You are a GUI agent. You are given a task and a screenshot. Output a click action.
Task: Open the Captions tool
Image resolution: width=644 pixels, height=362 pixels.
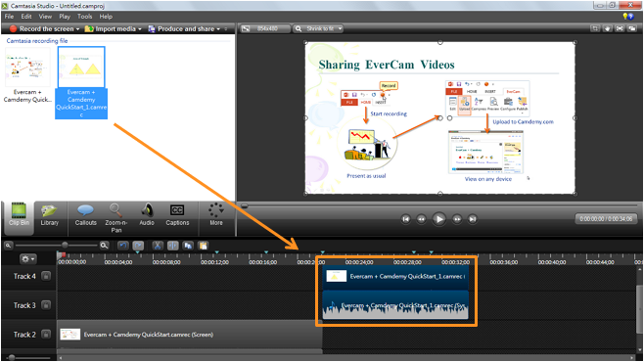coord(177,214)
